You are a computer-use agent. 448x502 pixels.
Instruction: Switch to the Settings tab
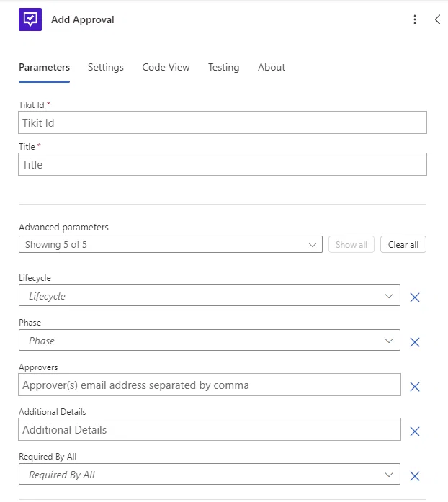click(x=106, y=67)
